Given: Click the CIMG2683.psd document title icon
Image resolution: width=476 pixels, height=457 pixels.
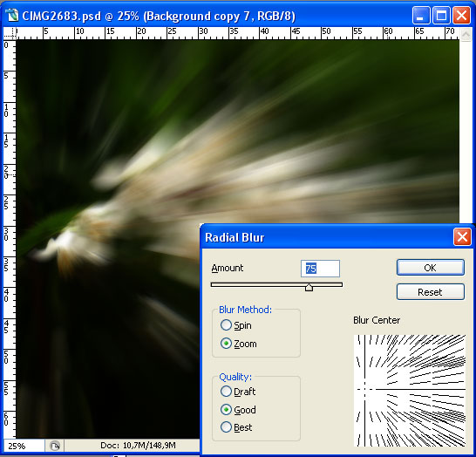Looking at the screenshot, I should (x=12, y=15).
